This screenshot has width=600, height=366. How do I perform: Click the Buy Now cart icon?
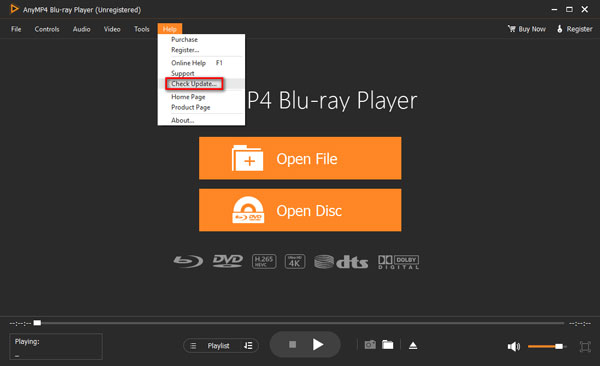click(x=512, y=29)
